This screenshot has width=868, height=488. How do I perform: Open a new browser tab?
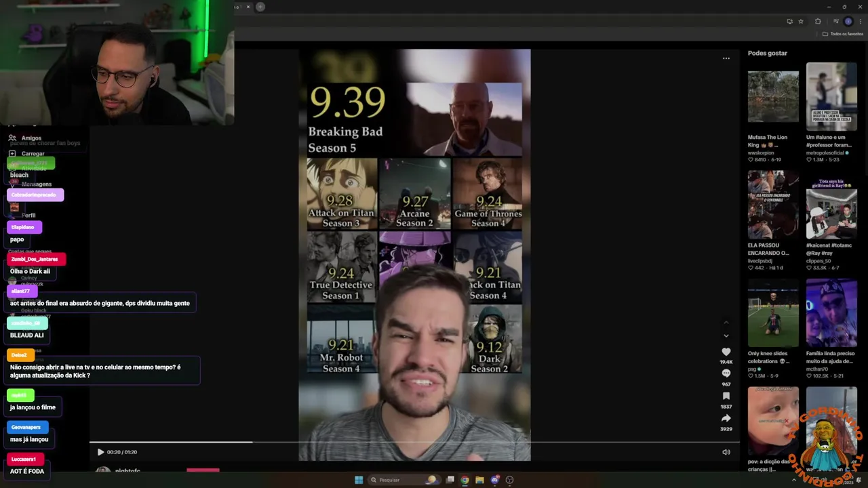260,7
